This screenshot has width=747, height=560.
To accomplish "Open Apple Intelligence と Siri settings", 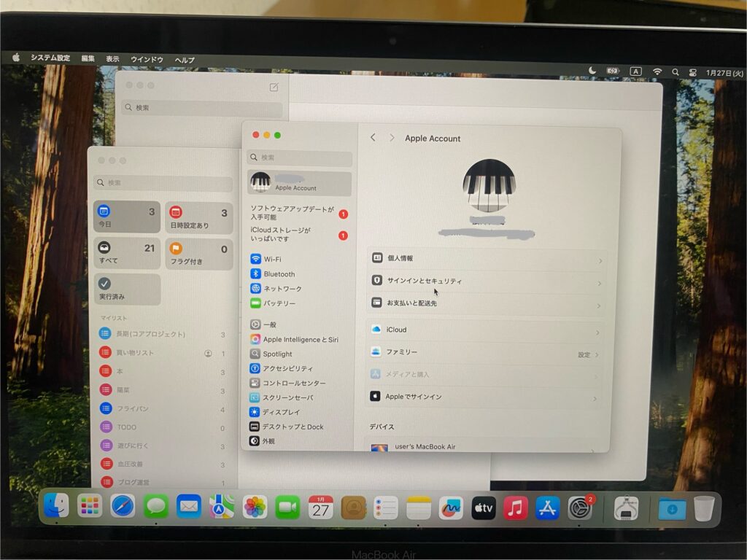I will tap(300, 340).
